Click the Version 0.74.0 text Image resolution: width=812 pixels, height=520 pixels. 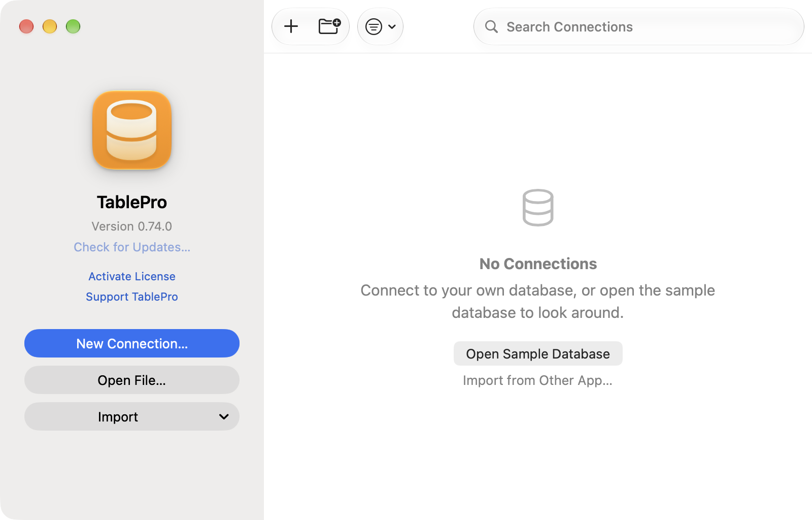(132, 226)
